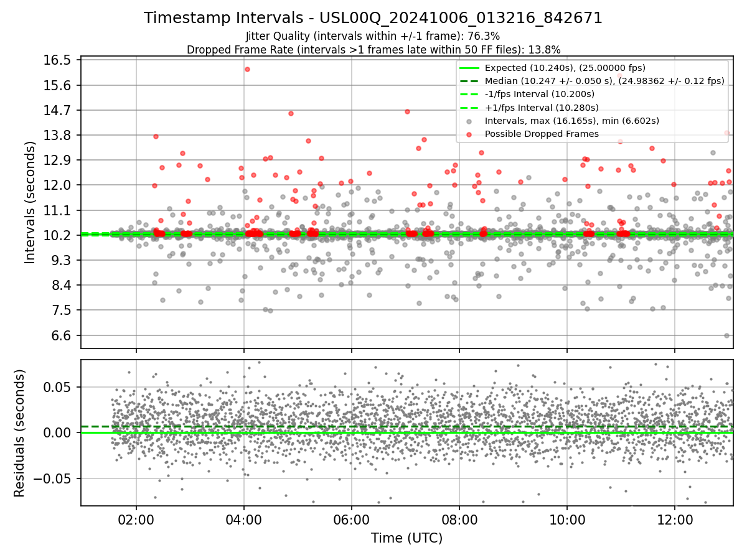Click the 13.8 y-axis tick label
This screenshot has width=747, height=560.
click(x=58, y=135)
